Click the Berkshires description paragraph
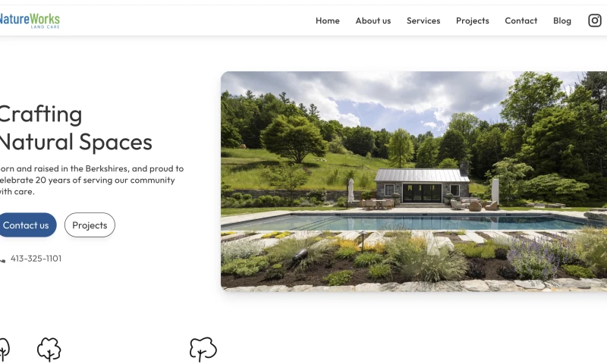607x364 pixels. click(91, 180)
